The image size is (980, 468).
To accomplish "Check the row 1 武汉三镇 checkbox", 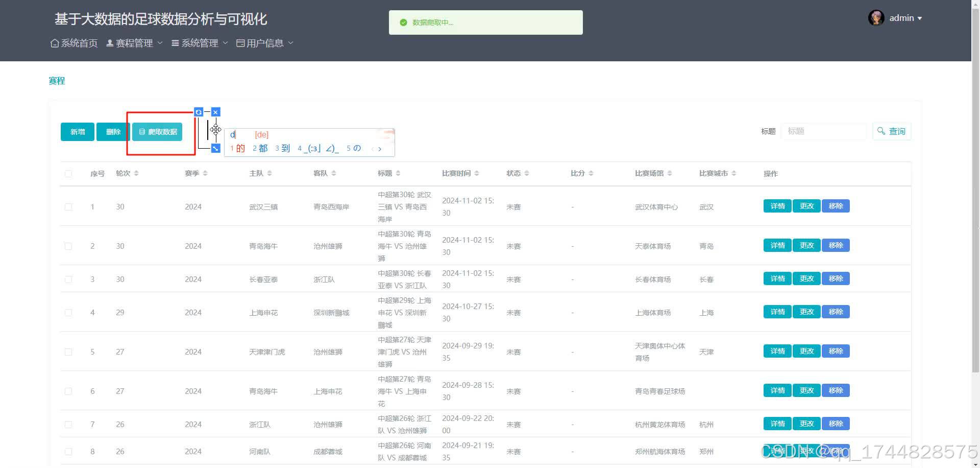I will tap(68, 207).
